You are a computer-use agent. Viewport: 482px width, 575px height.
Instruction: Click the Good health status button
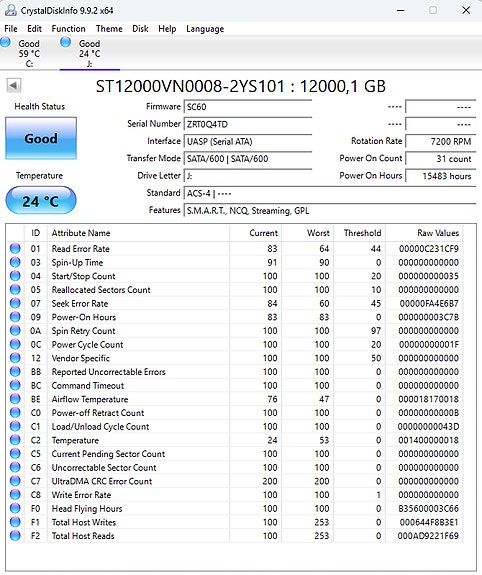click(x=41, y=138)
